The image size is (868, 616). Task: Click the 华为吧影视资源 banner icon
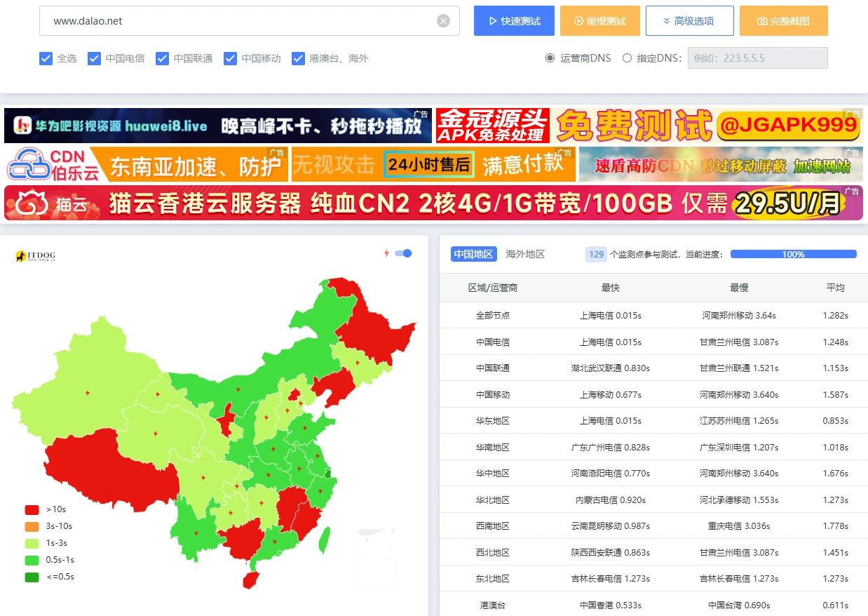coord(24,126)
